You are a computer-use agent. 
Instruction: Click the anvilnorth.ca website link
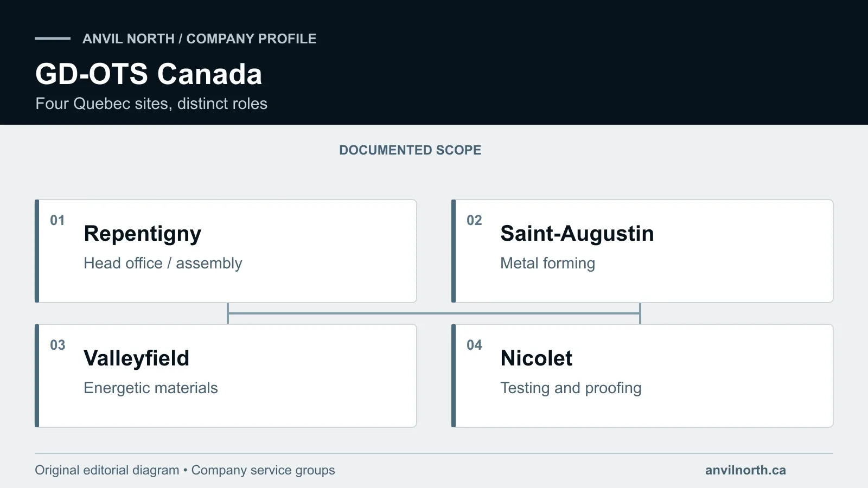[x=745, y=470]
